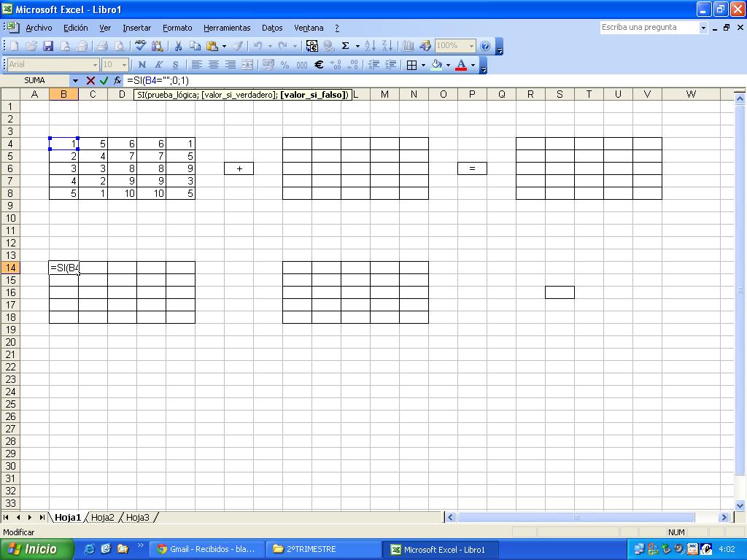Click in the formula bar text
The image size is (747, 560).
158,80
